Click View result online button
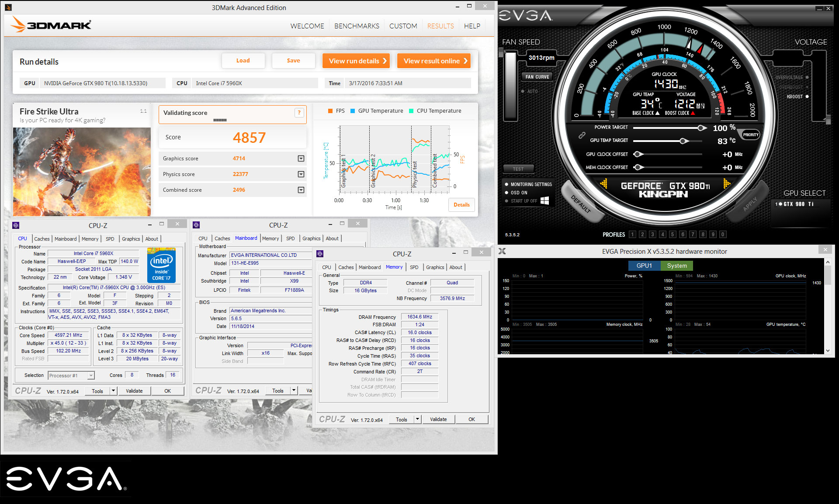This screenshot has height=504, width=839. 434,61
